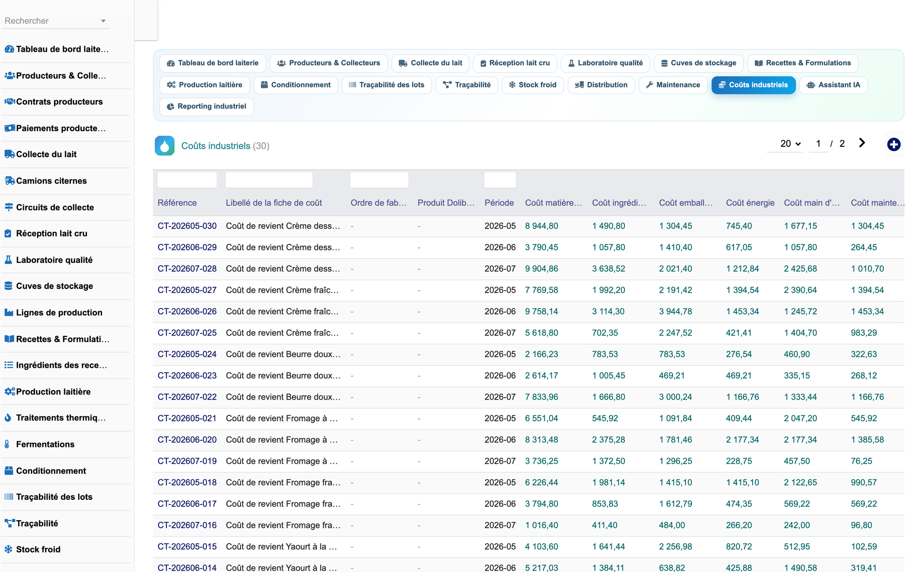The height and width of the screenshot is (572, 924).
Task: Click the value 9 904,86 in Coût matière
Action: coord(542,269)
